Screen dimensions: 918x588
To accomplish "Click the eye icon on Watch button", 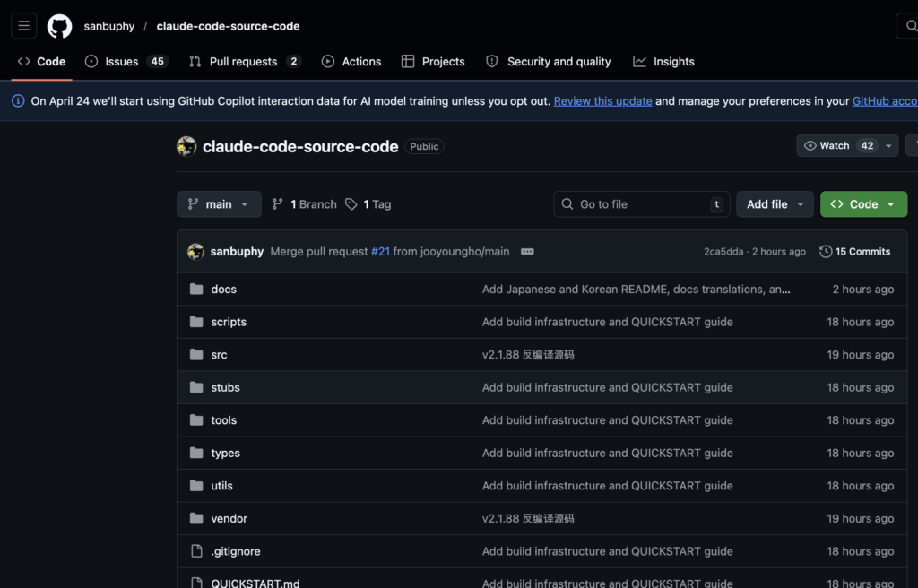I will [810, 145].
